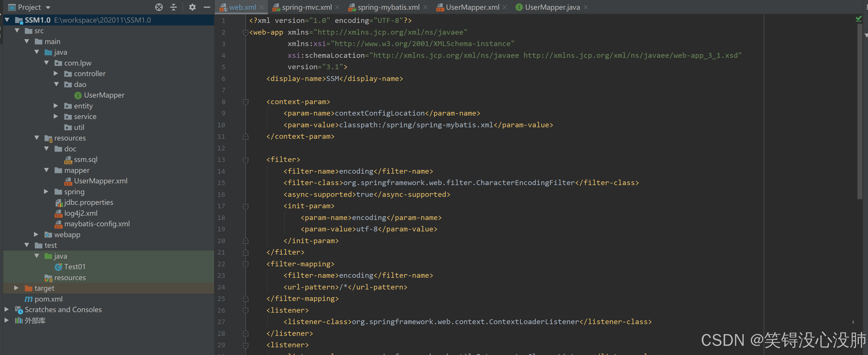
Task: Collapse the dao package arrow
Action: click(56, 84)
